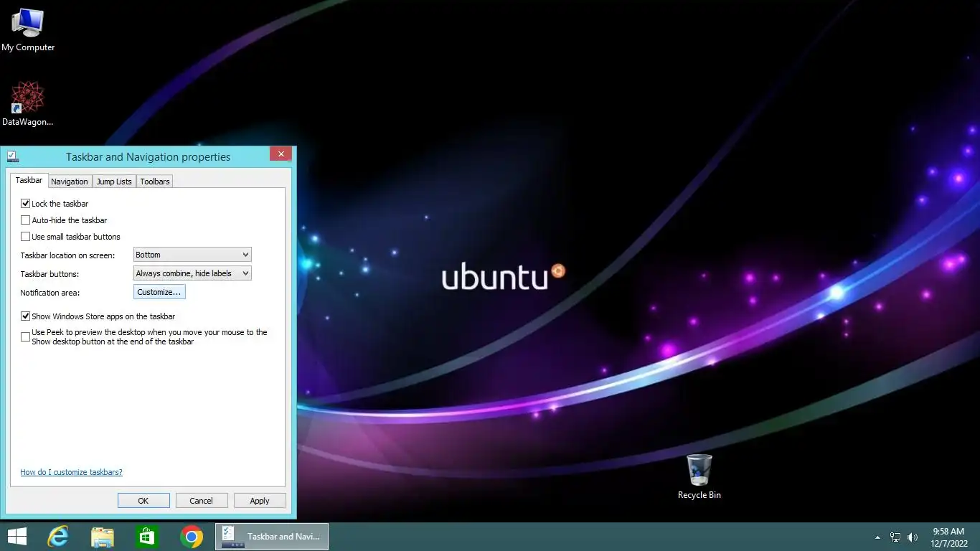Enable Use small taskbar buttons
980x551 pixels.
pos(26,237)
